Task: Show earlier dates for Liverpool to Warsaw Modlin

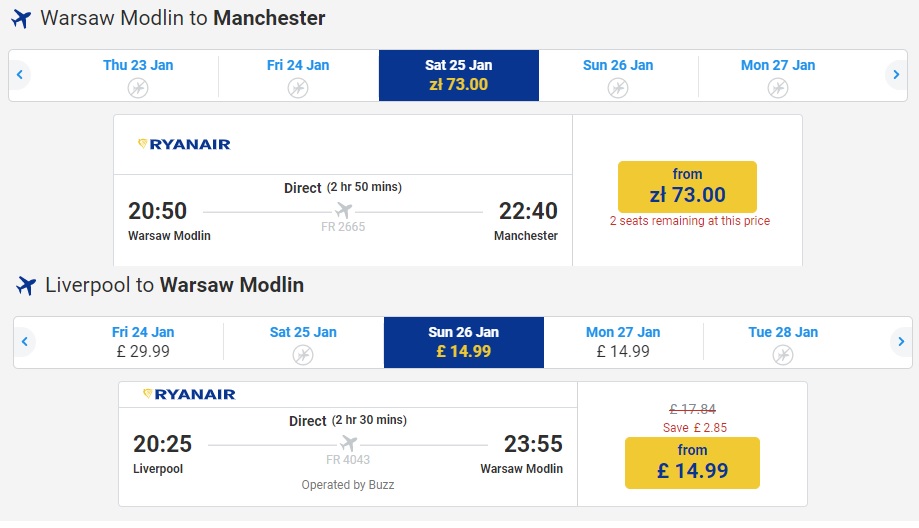Action: point(25,342)
